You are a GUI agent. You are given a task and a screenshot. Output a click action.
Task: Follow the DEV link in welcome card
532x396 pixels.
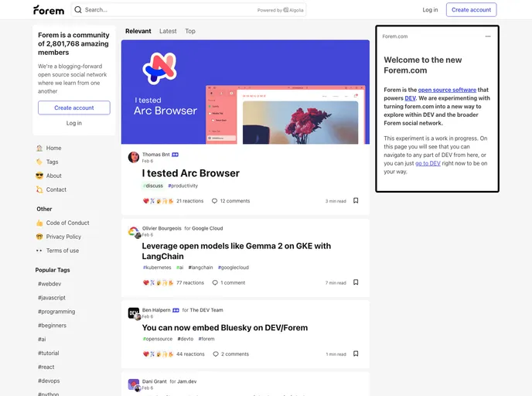pyautogui.click(x=410, y=98)
